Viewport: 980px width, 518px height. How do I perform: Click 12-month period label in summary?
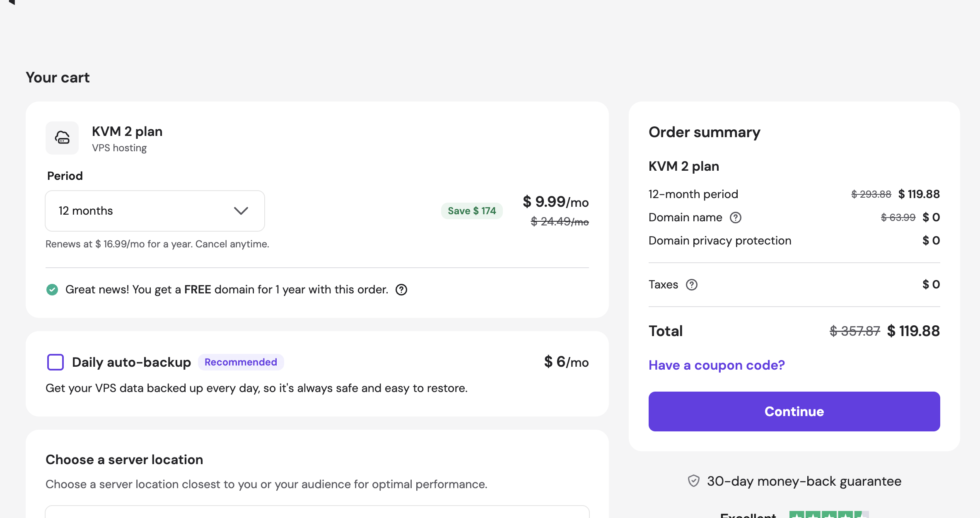point(693,194)
